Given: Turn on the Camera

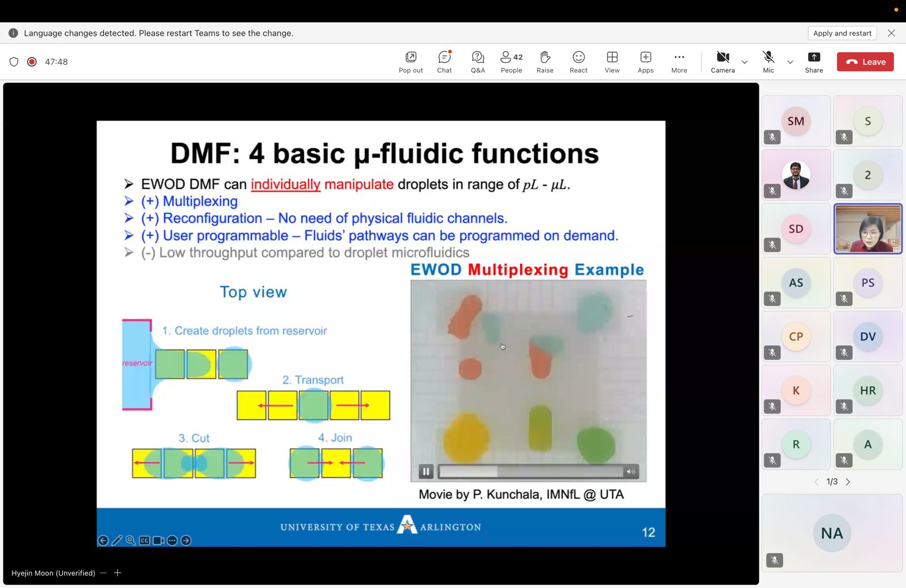Looking at the screenshot, I should click(x=723, y=62).
